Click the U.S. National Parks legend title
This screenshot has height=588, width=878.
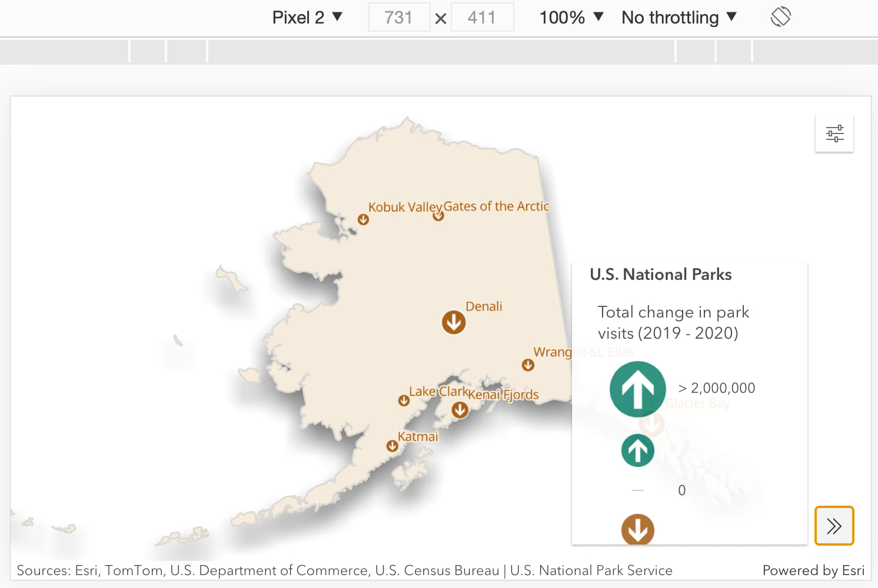point(660,275)
